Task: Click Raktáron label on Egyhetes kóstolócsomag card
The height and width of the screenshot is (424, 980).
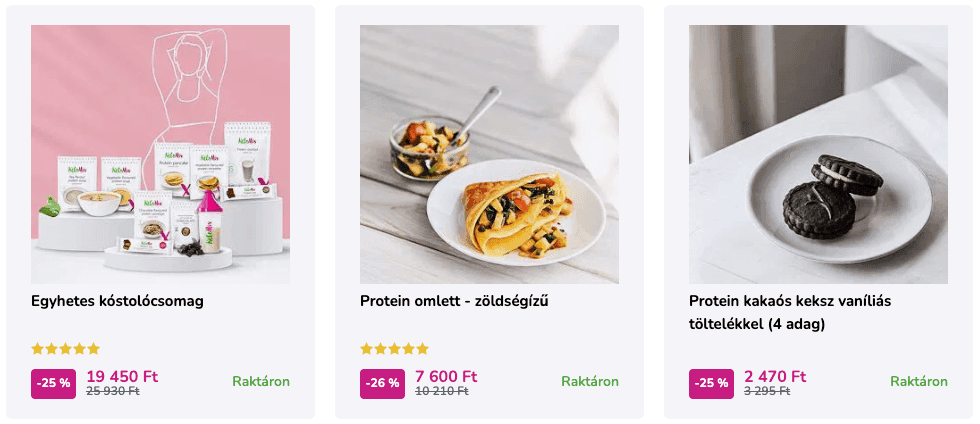Action: [261, 382]
